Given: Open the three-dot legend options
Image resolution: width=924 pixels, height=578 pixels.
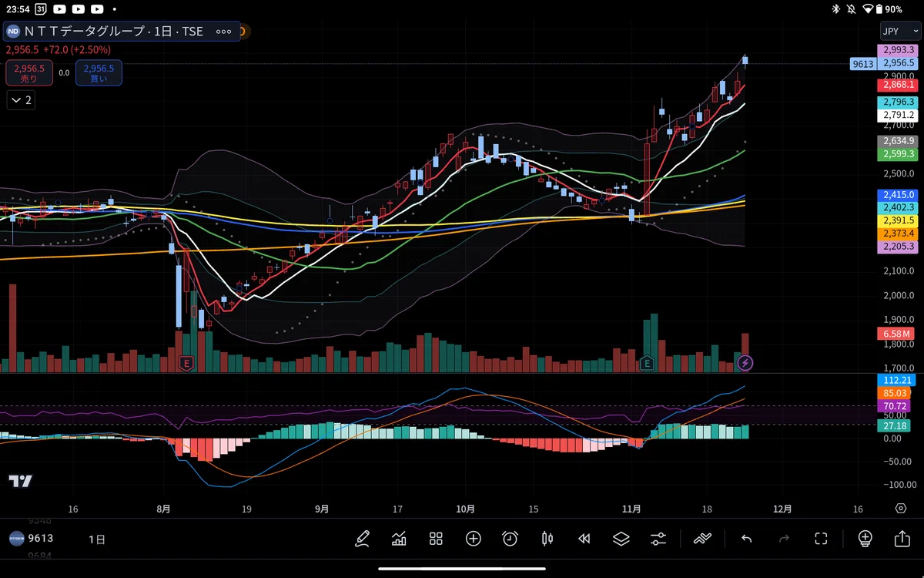Looking at the screenshot, I should [224, 32].
